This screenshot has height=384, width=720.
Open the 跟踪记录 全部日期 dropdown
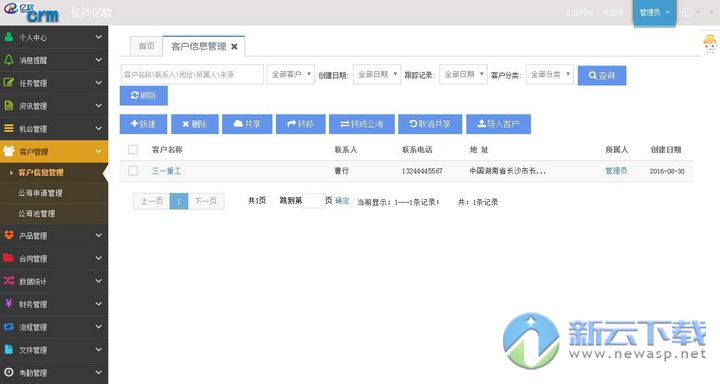pos(463,74)
